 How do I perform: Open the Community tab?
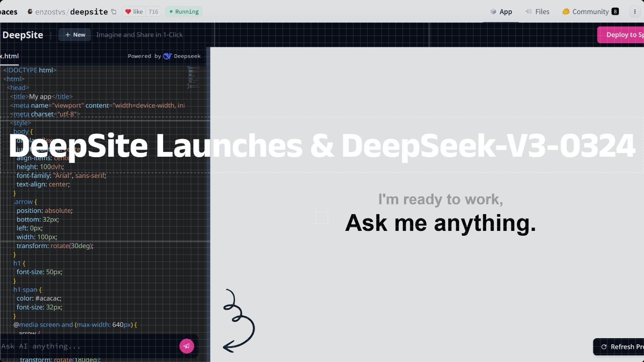(x=591, y=12)
